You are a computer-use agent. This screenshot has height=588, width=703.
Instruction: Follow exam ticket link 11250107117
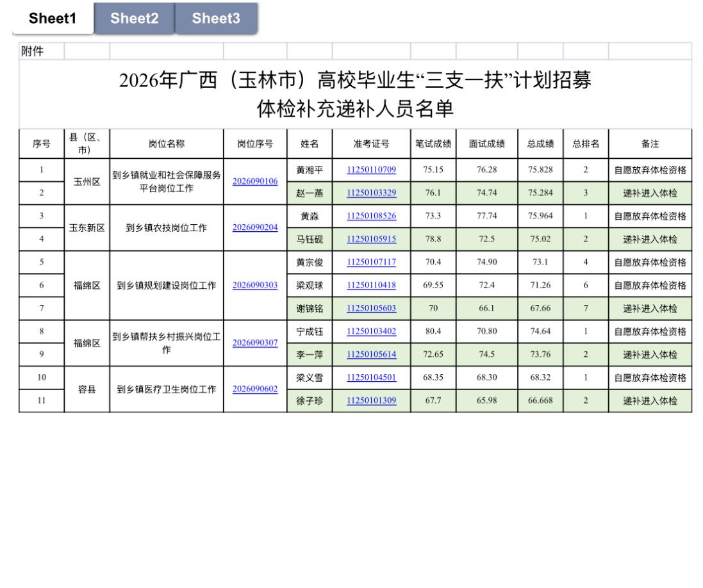coord(371,262)
